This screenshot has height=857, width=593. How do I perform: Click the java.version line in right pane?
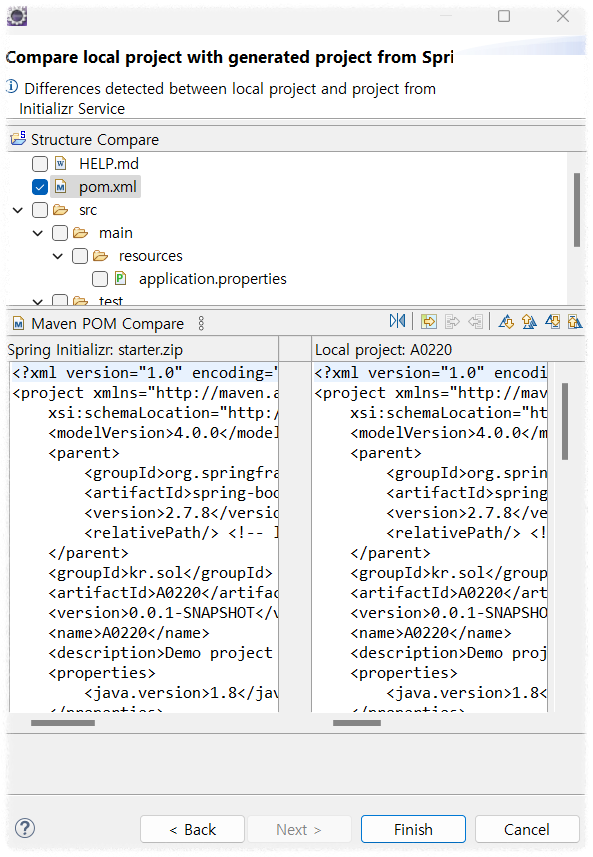pyautogui.click(x=466, y=693)
